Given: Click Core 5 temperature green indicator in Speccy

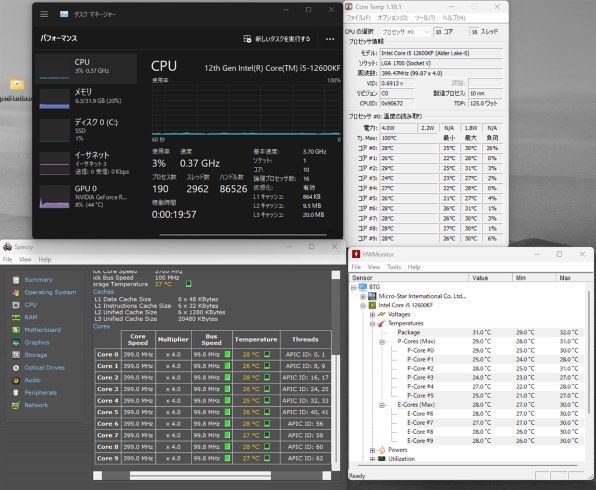Looking at the screenshot, I should click(267, 412).
